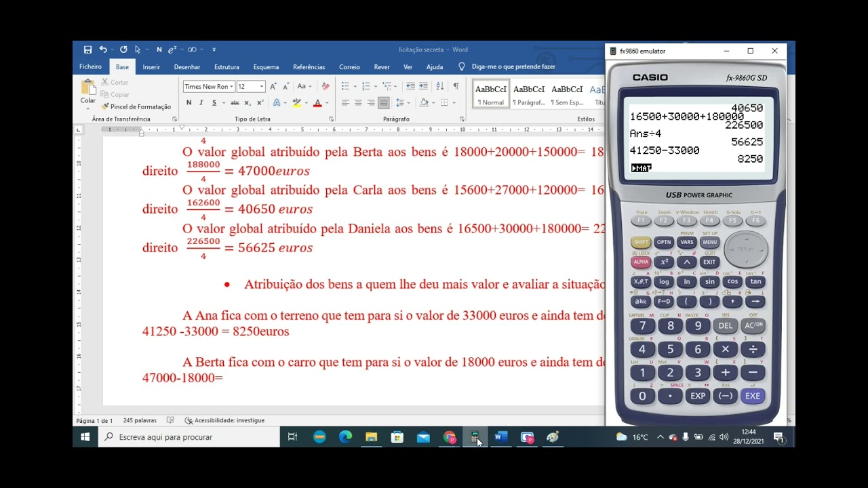Align the paragraph to the left

point(345,103)
